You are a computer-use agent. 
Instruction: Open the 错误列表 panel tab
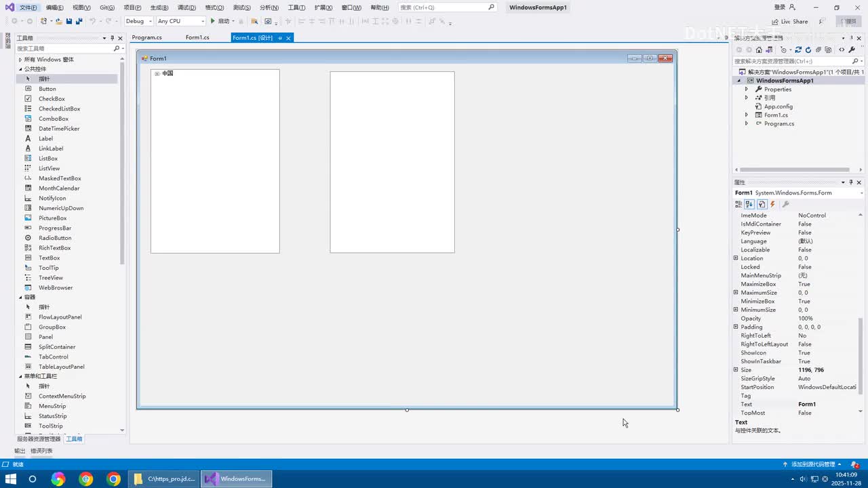41,451
